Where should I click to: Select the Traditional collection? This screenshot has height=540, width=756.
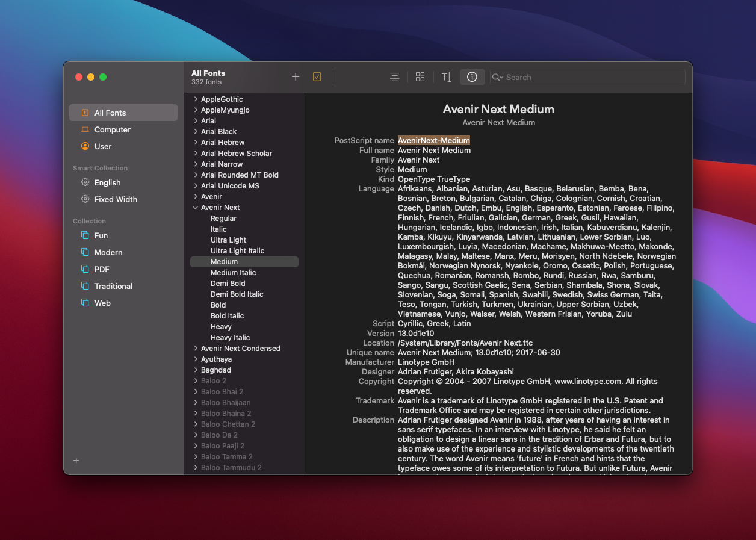point(113,286)
